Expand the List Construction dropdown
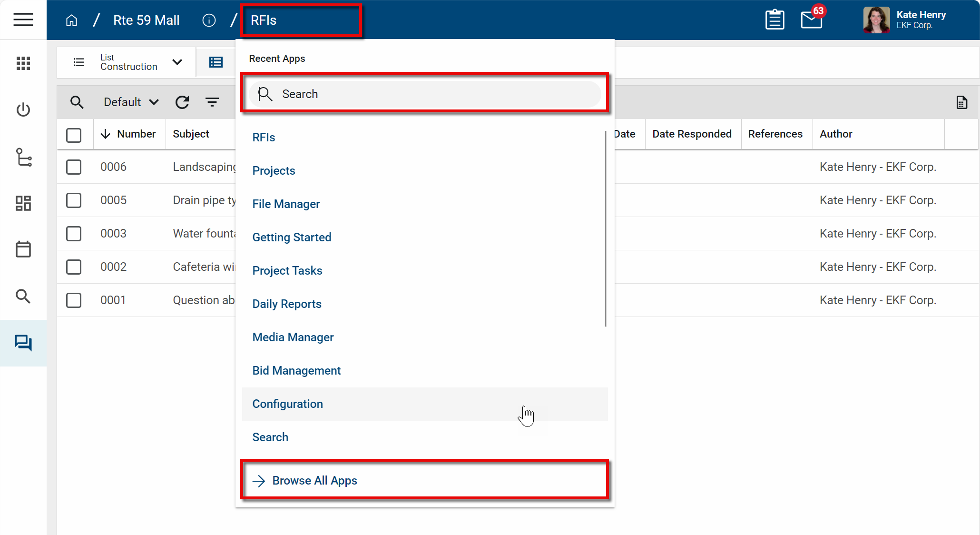This screenshot has width=980, height=535. [x=177, y=62]
